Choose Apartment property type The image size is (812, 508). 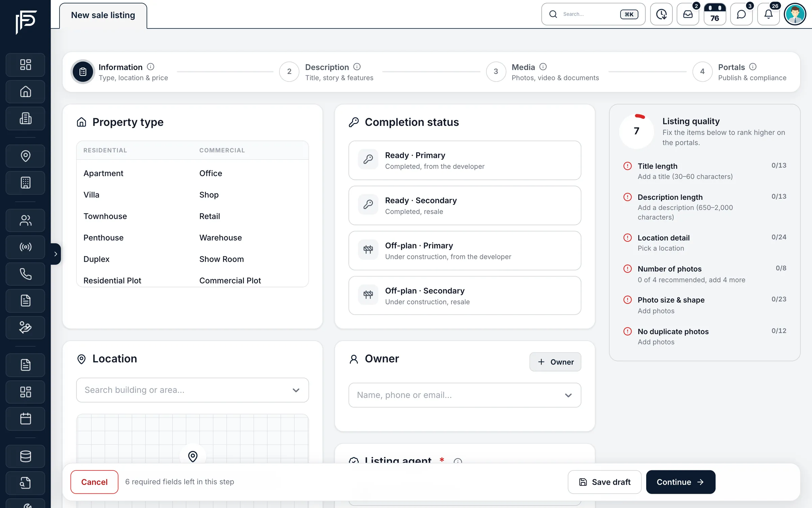click(x=103, y=173)
